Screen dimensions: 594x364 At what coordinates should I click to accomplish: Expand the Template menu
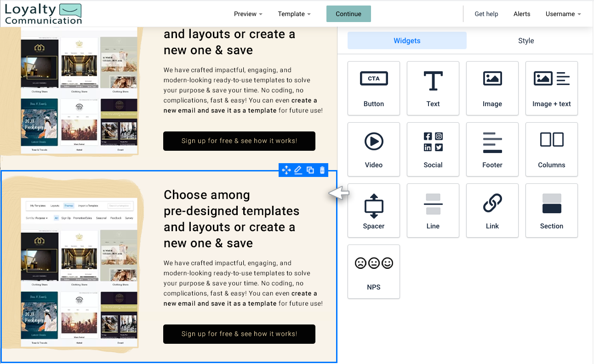point(294,14)
